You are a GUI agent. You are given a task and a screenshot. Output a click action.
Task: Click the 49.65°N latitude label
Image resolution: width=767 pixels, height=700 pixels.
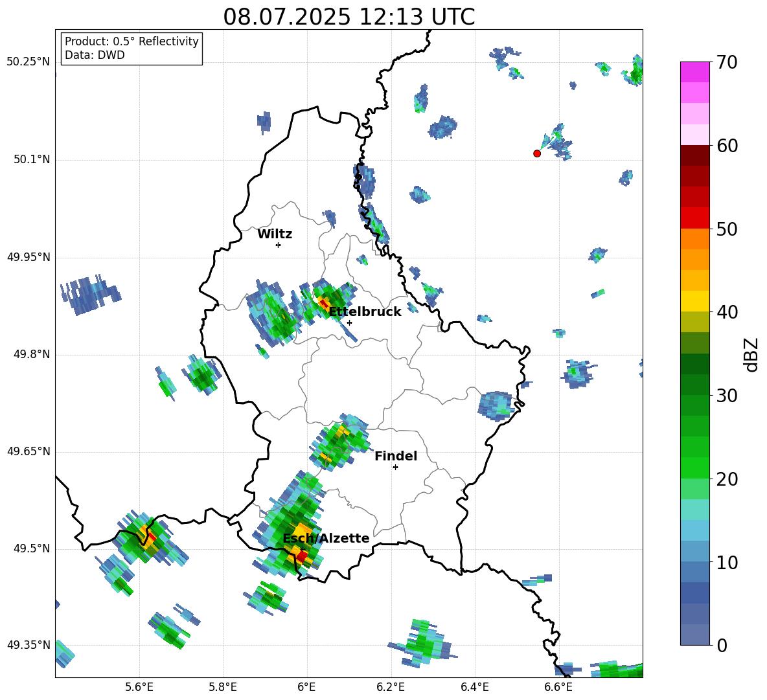click(29, 451)
